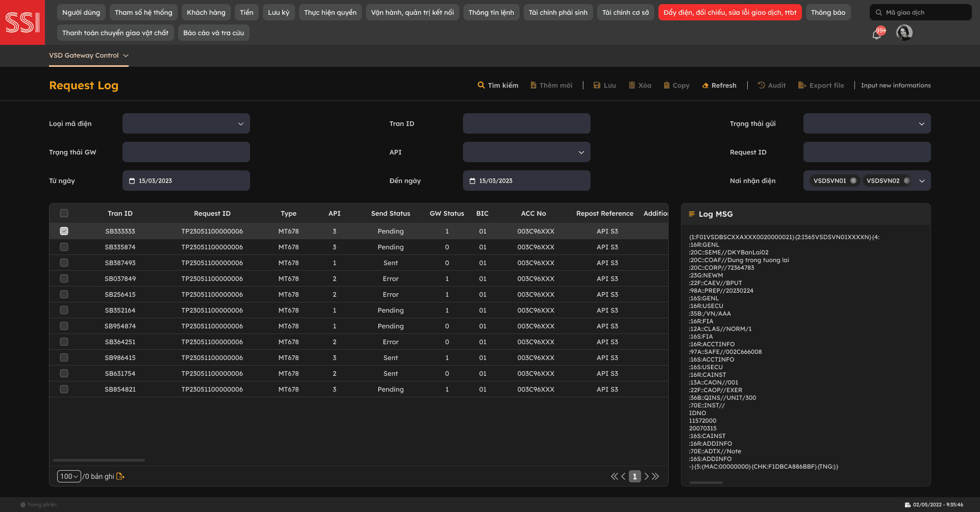Expand the Trạng thái gửi dropdown
The image size is (980, 512).
(x=867, y=123)
